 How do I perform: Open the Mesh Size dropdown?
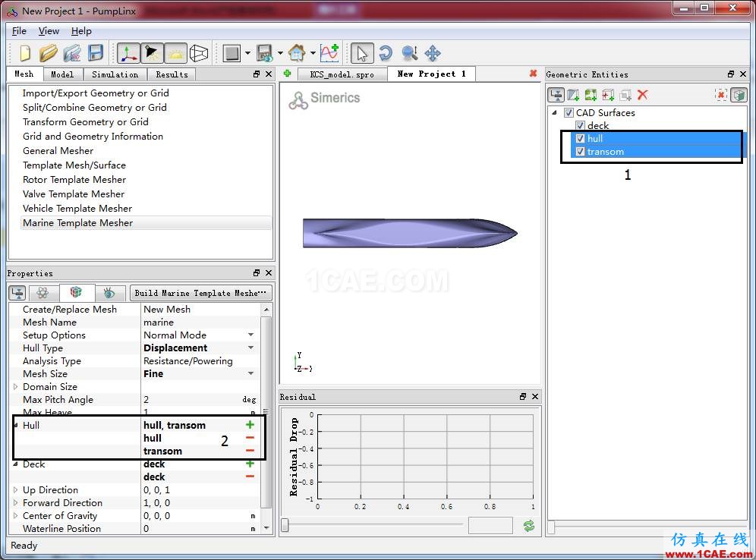(x=250, y=373)
